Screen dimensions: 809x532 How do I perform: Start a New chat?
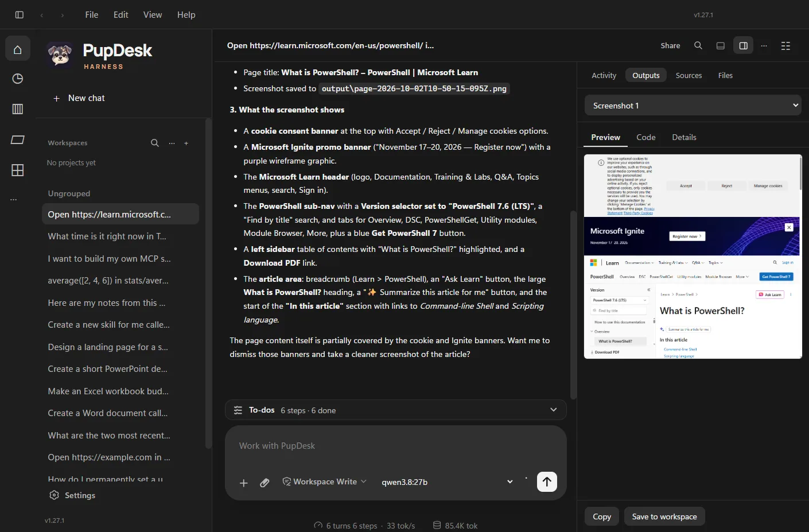coord(79,98)
